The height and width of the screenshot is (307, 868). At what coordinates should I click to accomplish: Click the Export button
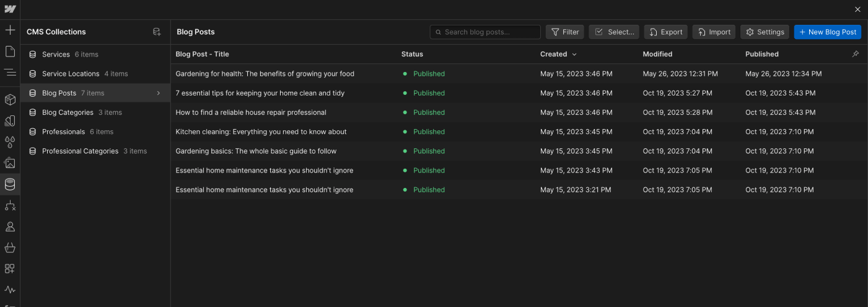[x=666, y=32]
